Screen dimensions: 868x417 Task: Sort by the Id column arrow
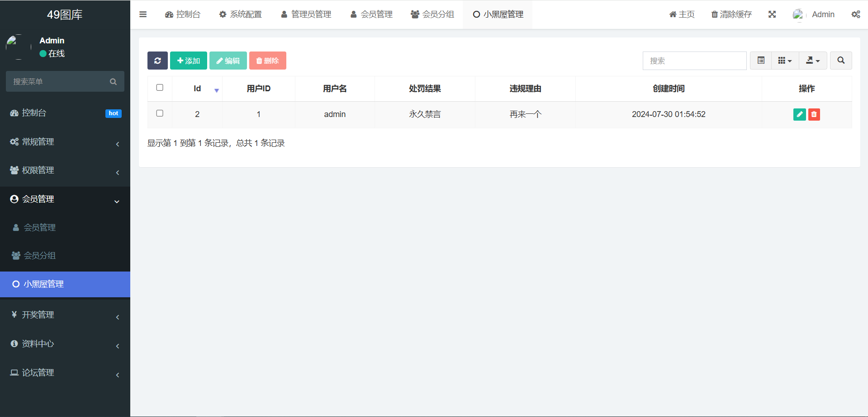217,90
